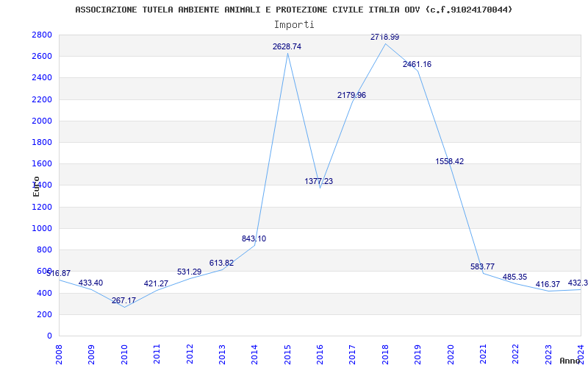
Task: Click the x-axis year 2011
Action: click(x=157, y=354)
